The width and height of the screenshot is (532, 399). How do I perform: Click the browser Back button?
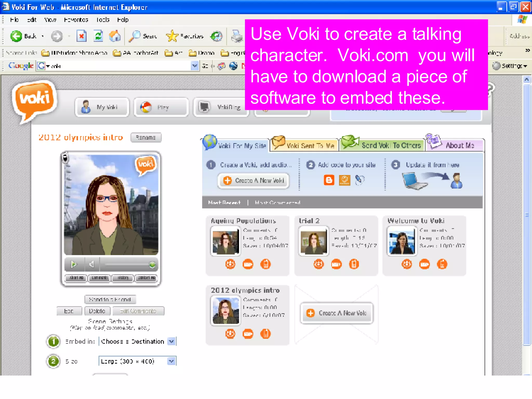[x=23, y=36]
